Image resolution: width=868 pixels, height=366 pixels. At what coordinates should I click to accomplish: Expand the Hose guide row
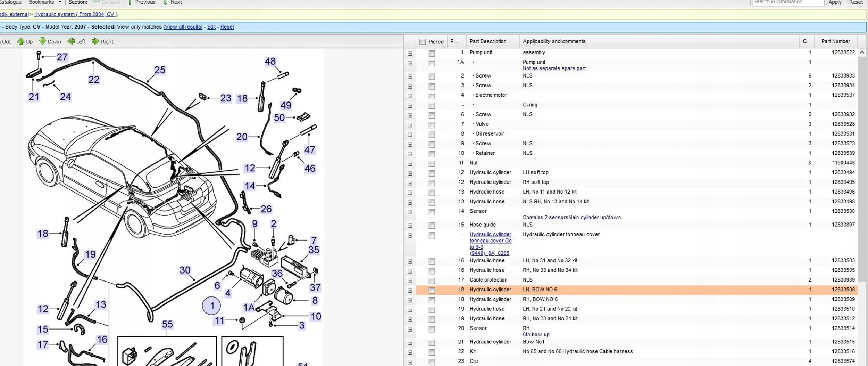click(x=410, y=226)
